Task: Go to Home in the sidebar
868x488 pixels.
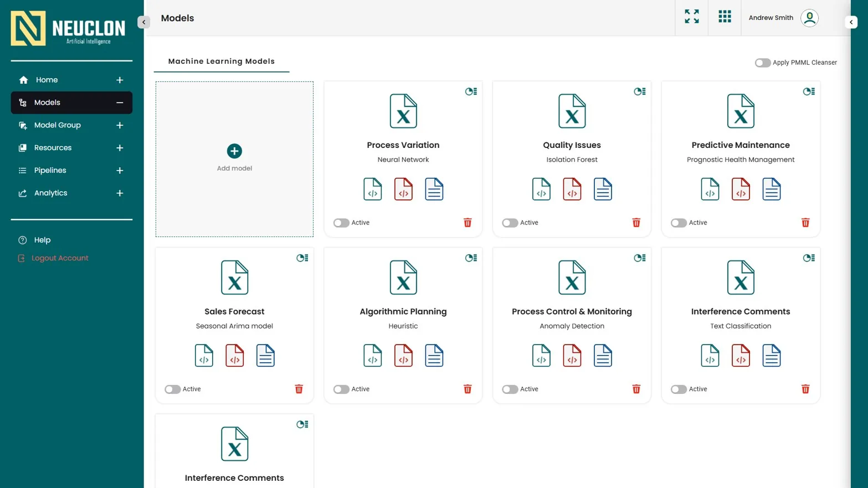Action: (x=71, y=80)
